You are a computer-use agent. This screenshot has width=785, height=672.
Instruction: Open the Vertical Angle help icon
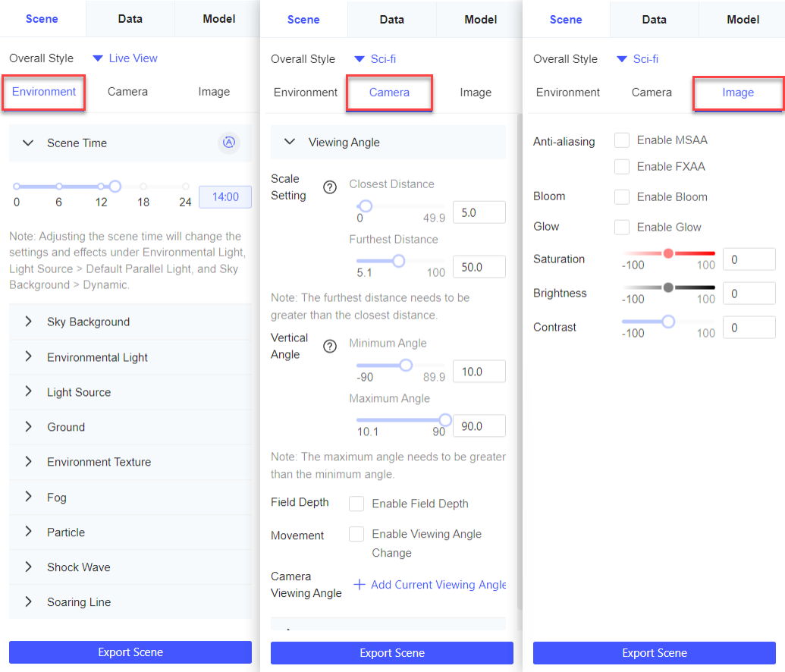[330, 346]
